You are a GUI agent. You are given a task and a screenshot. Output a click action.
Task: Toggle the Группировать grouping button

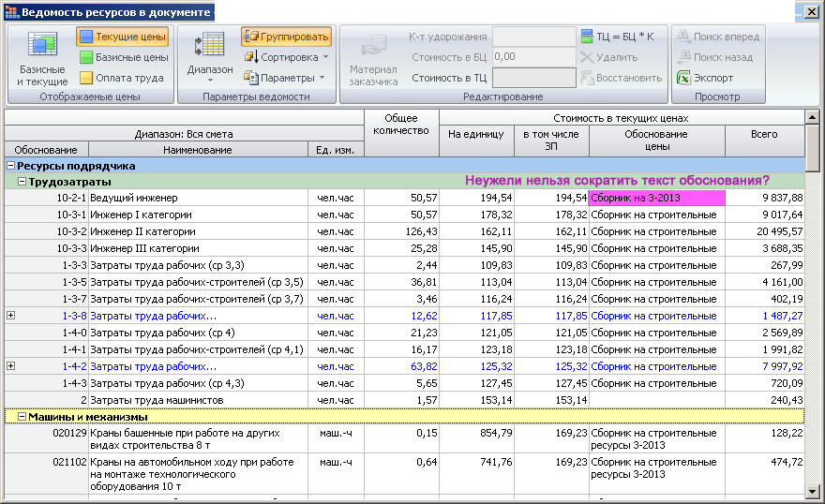(x=286, y=37)
